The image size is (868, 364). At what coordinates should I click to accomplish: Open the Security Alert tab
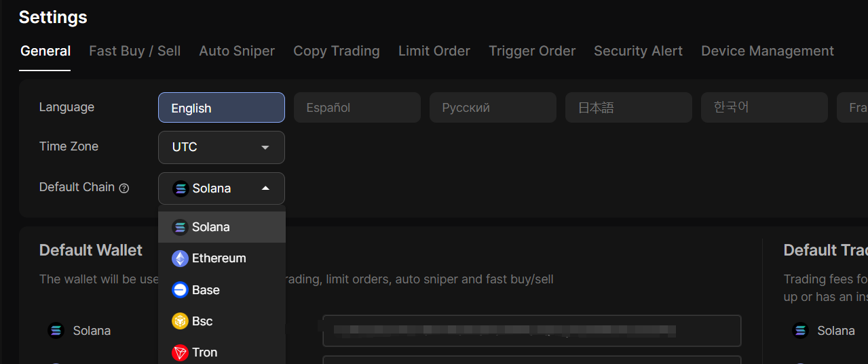[638, 51]
